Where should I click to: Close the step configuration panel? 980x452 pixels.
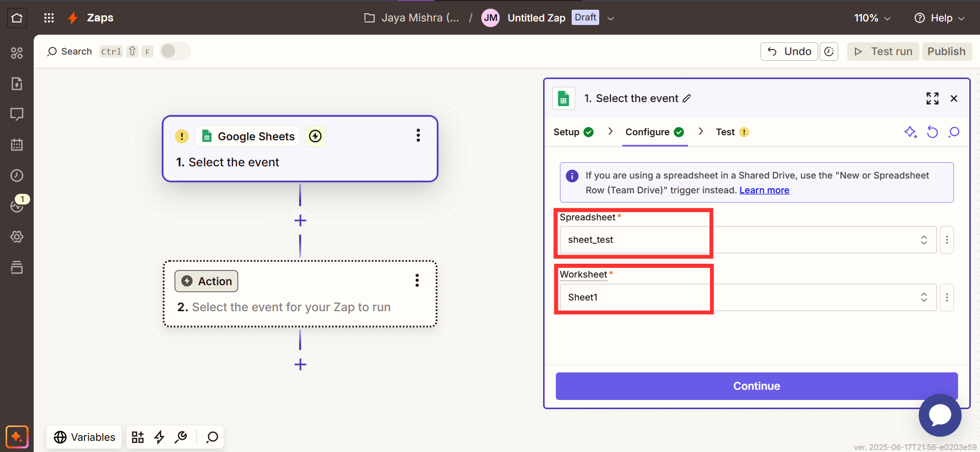click(954, 98)
